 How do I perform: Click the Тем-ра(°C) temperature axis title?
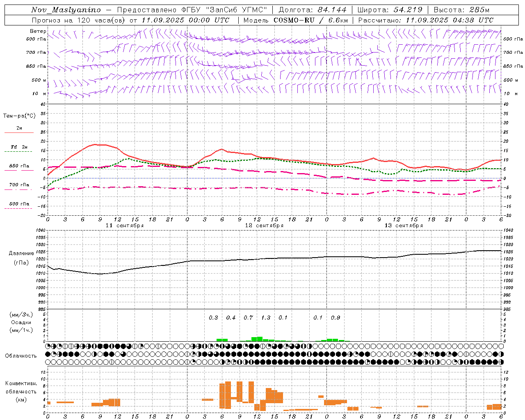coord(19,116)
